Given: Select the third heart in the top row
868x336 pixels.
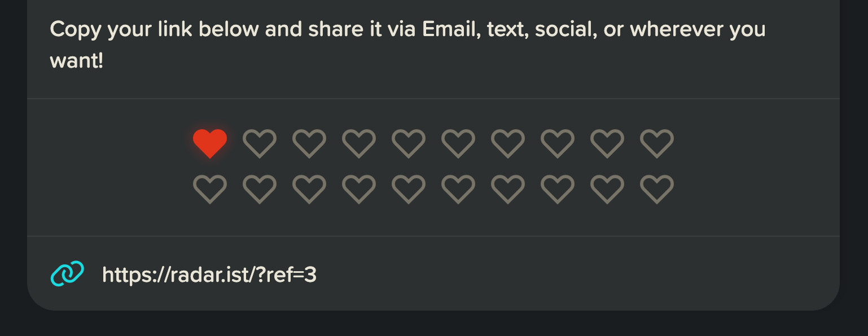Looking at the screenshot, I should click(x=309, y=143).
